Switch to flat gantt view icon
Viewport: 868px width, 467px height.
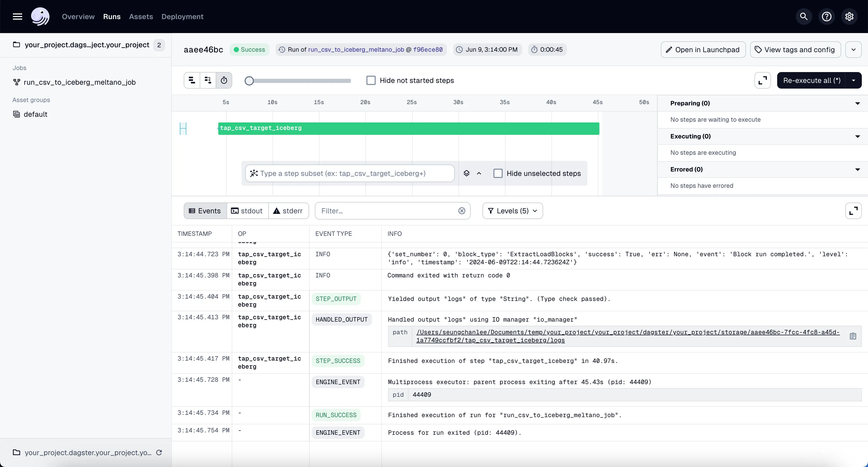pos(192,80)
